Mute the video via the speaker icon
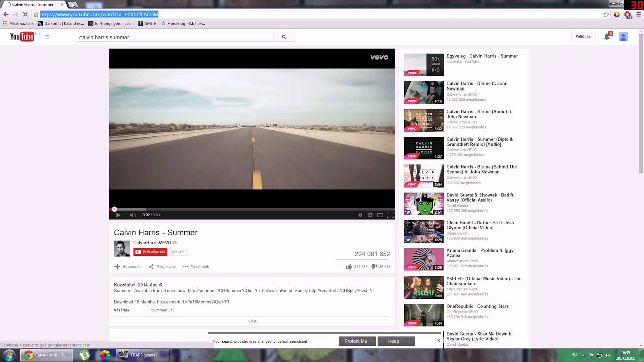 (133, 215)
